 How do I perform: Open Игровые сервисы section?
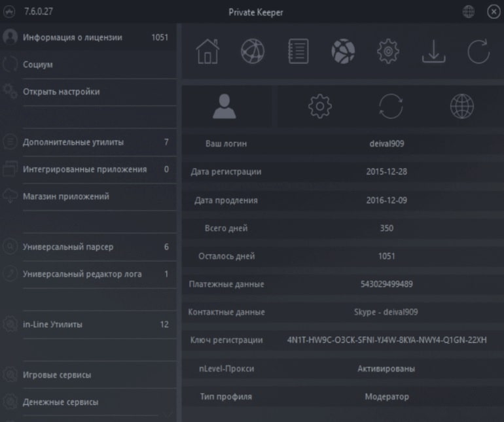[x=88, y=375]
